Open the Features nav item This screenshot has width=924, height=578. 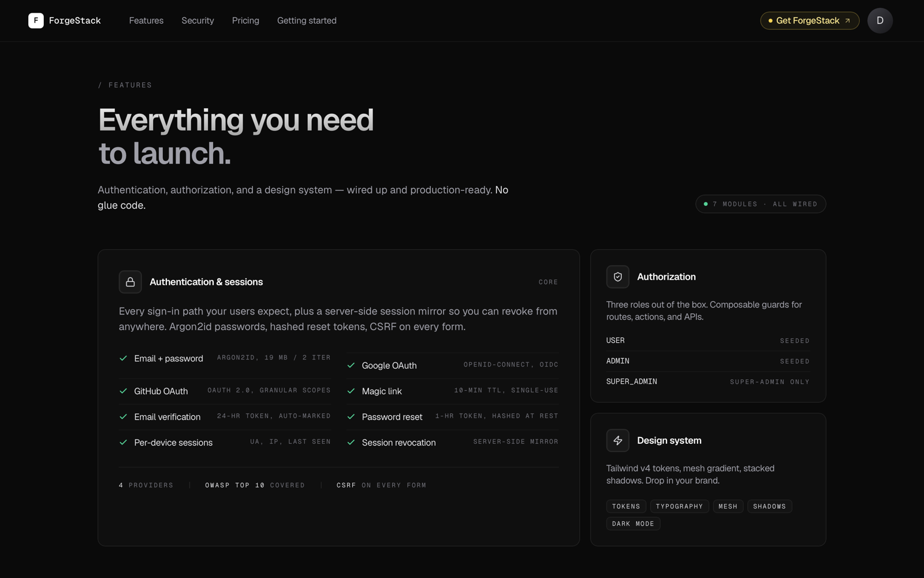pyautogui.click(x=146, y=21)
